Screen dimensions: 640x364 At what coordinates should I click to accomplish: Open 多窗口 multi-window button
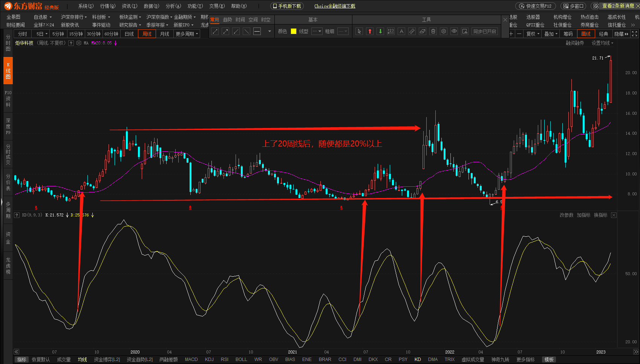(573, 6)
